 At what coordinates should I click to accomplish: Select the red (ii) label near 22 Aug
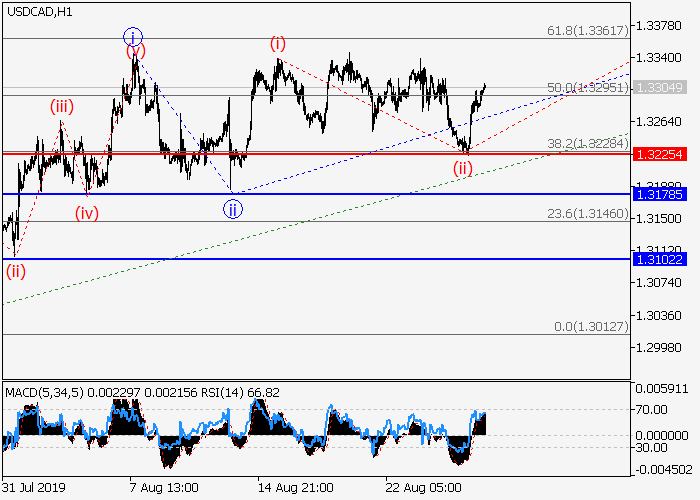pyautogui.click(x=461, y=167)
